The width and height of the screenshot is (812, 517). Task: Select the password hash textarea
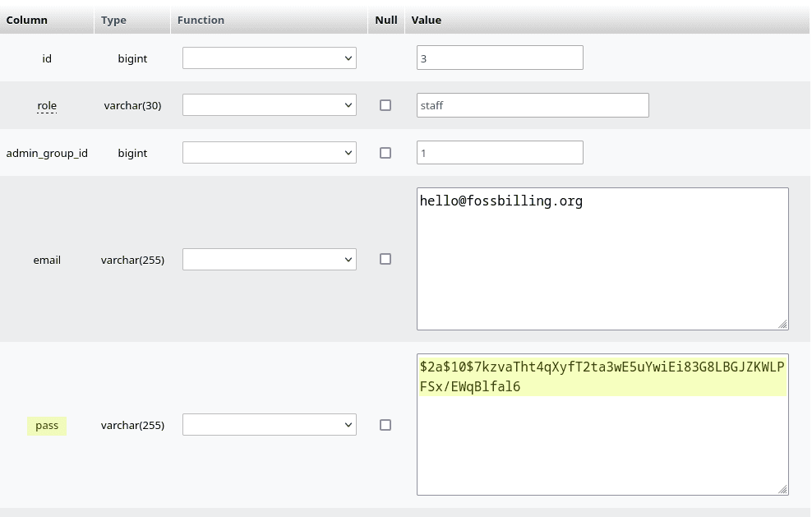coord(602,424)
